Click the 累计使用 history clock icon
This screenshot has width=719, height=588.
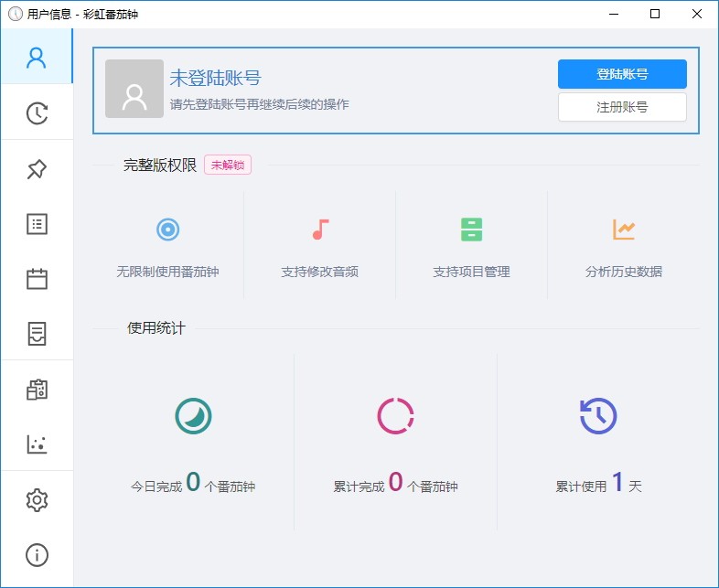(598, 415)
